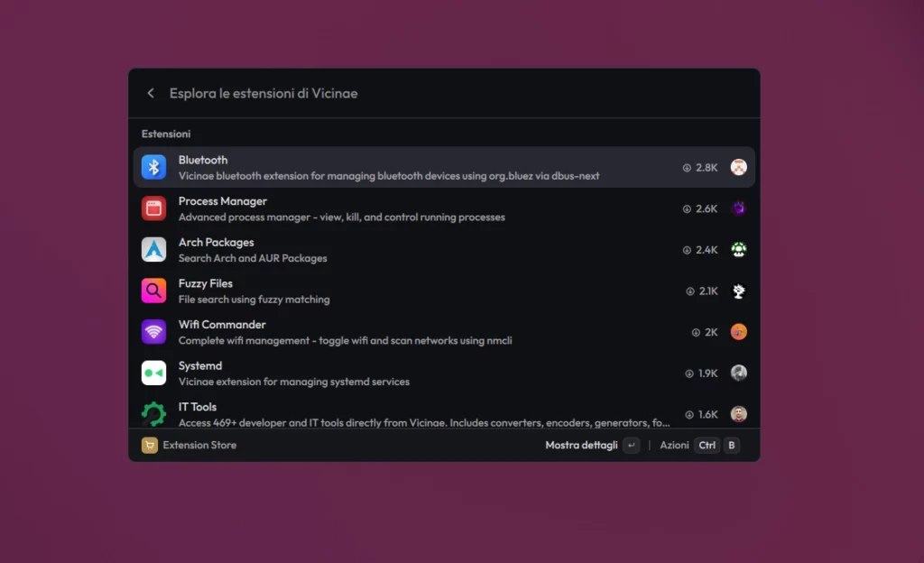Open the Wifi Commander author's avatar
Image resolution: width=924 pixels, height=563 pixels.
pos(739,332)
